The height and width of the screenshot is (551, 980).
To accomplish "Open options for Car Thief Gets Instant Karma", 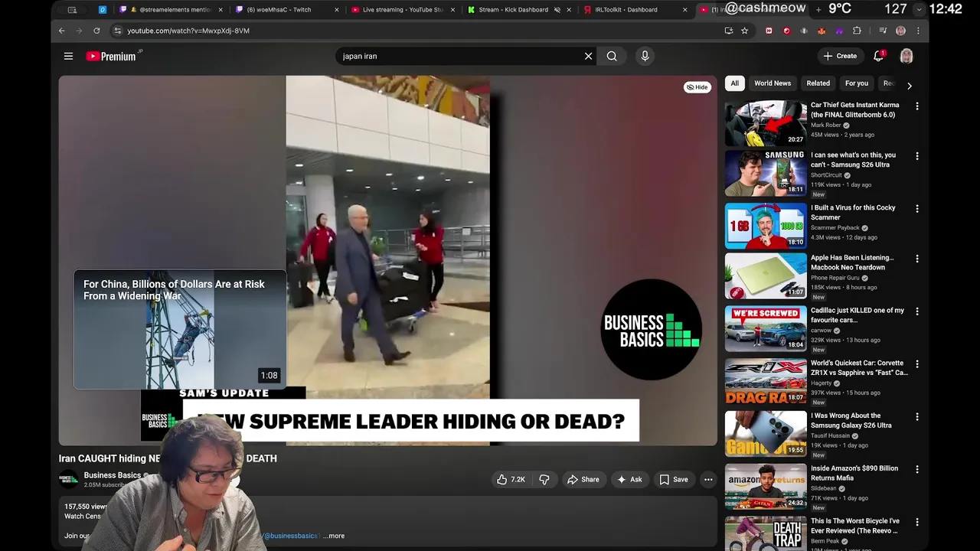I will point(917,106).
